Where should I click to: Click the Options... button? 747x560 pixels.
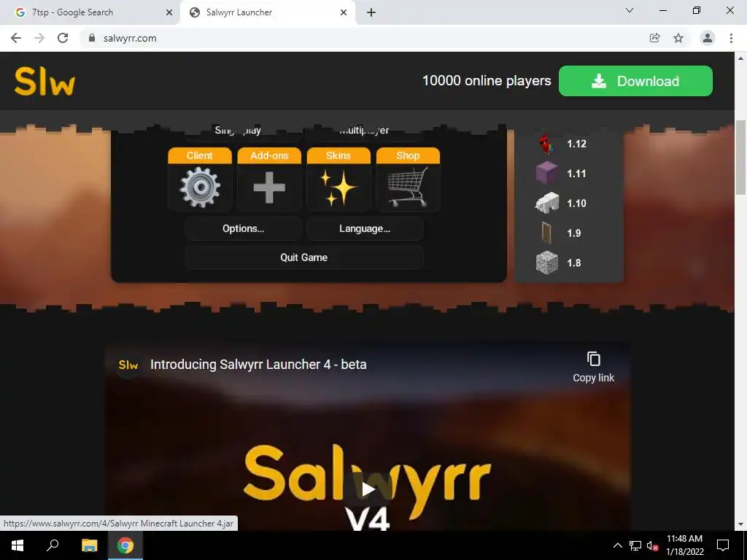[244, 228]
